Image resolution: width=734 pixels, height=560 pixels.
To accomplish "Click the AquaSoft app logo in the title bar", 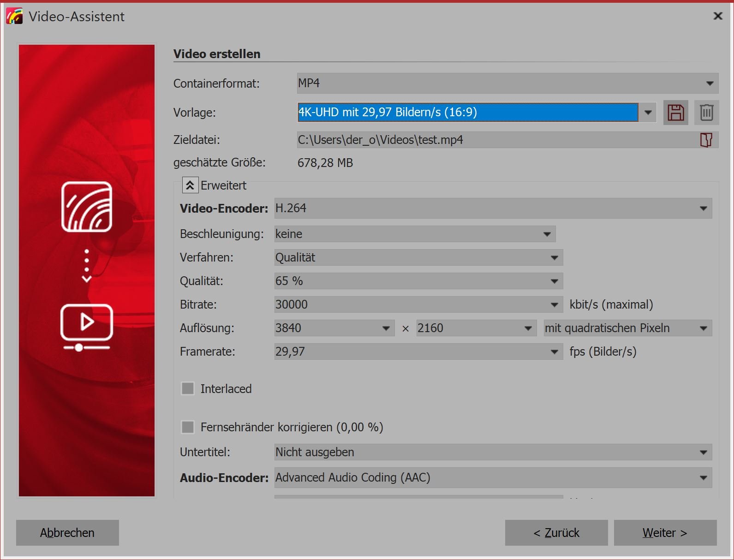I will [x=14, y=17].
